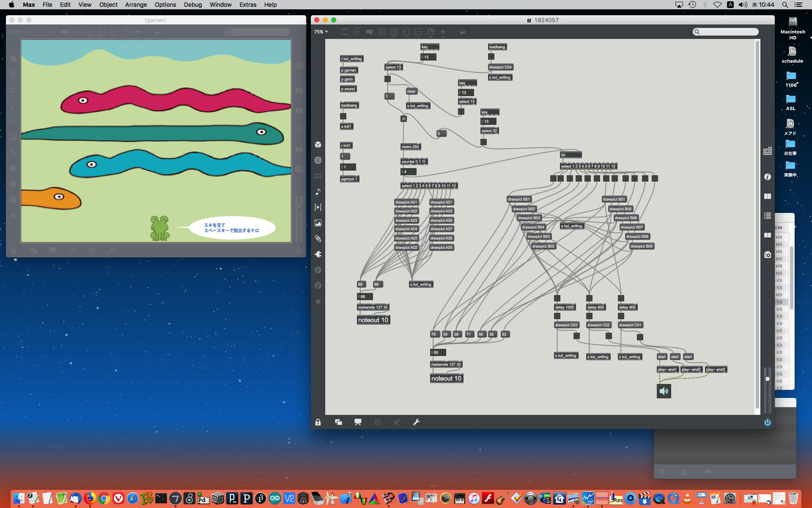Click the speaker ezdac~ audio toggle
Viewport: 812px width, 508px height.
point(664,391)
